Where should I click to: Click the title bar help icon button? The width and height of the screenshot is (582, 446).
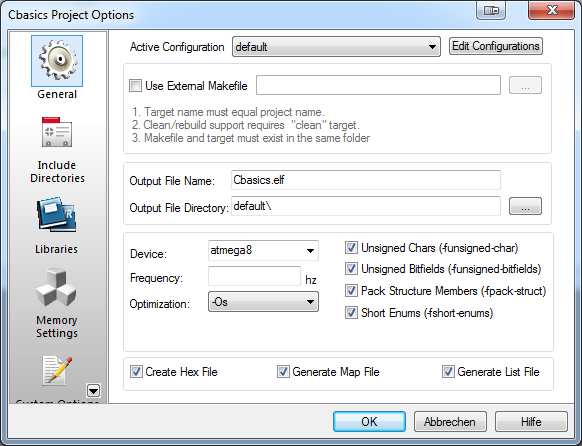point(491,10)
